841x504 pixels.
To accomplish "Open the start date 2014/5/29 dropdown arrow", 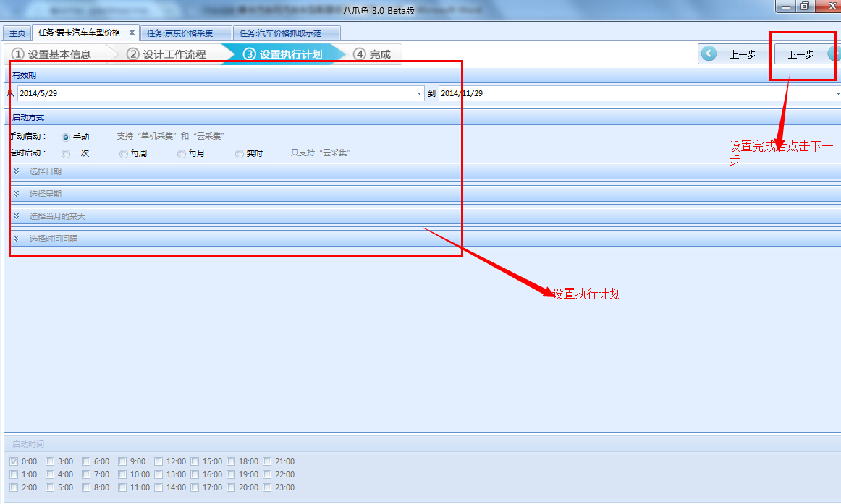I will click(x=420, y=93).
